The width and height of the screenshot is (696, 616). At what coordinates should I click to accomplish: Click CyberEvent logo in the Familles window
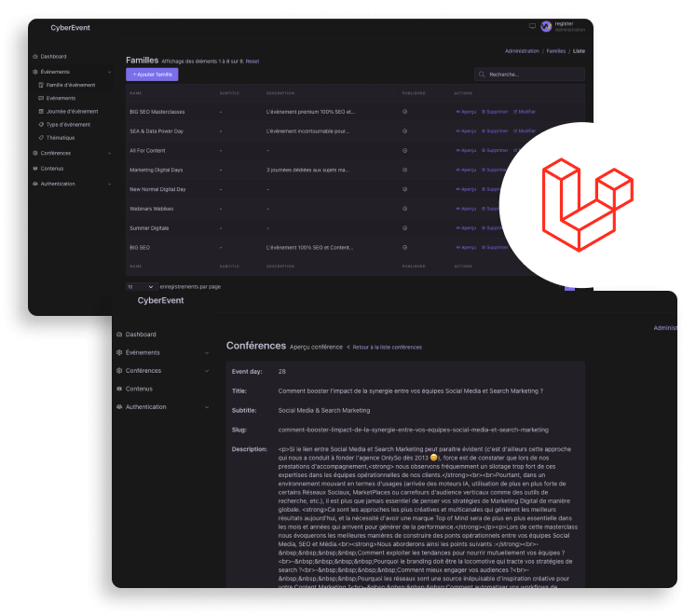(70, 28)
